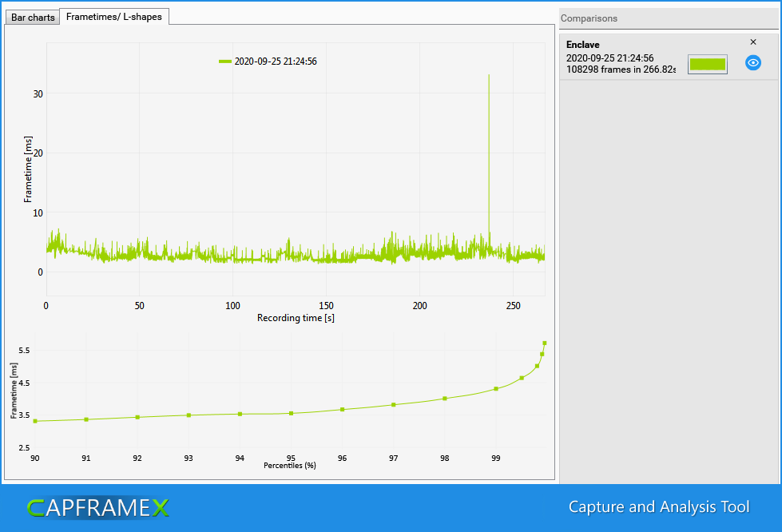Click the chart legend entry 2020-09-25 21:24:56
This screenshot has width=782, height=532.
coord(268,62)
